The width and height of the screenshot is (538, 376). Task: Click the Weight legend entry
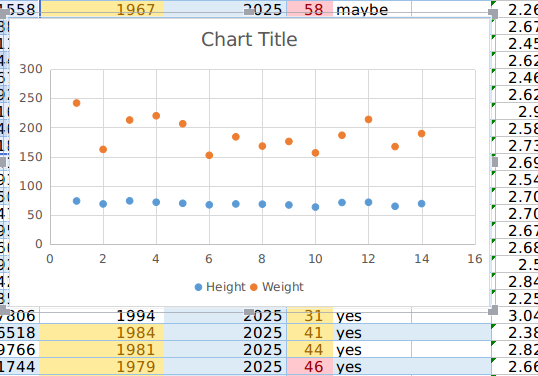click(x=277, y=287)
